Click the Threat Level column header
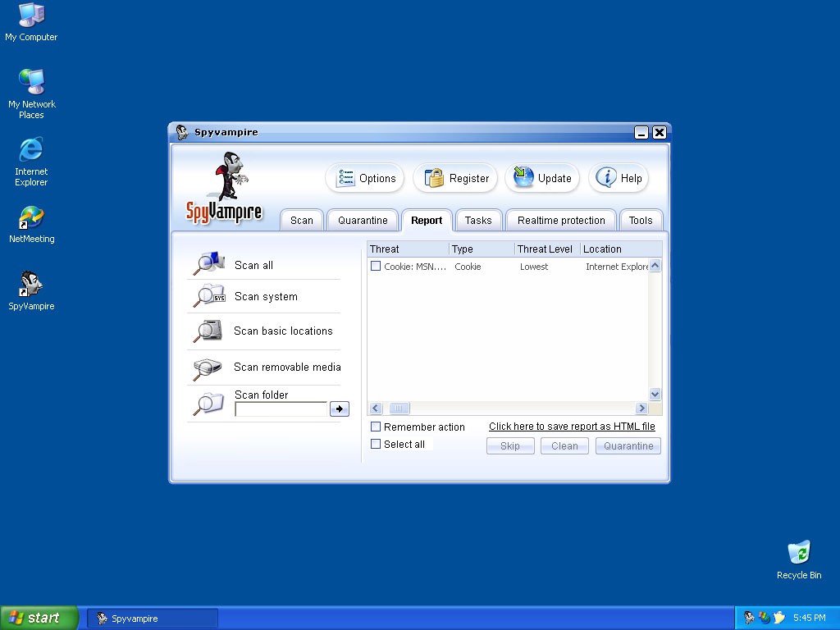 tap(546, 249)
